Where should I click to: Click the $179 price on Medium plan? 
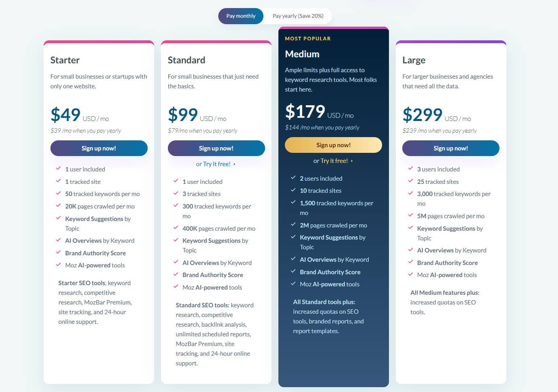pyautogui.click(x=305, y=112)
